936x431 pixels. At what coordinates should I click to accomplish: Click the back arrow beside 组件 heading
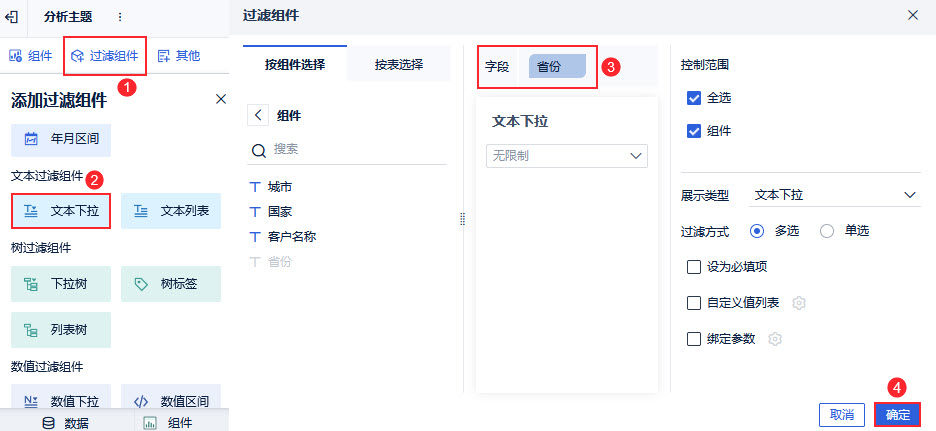(258, 115)
